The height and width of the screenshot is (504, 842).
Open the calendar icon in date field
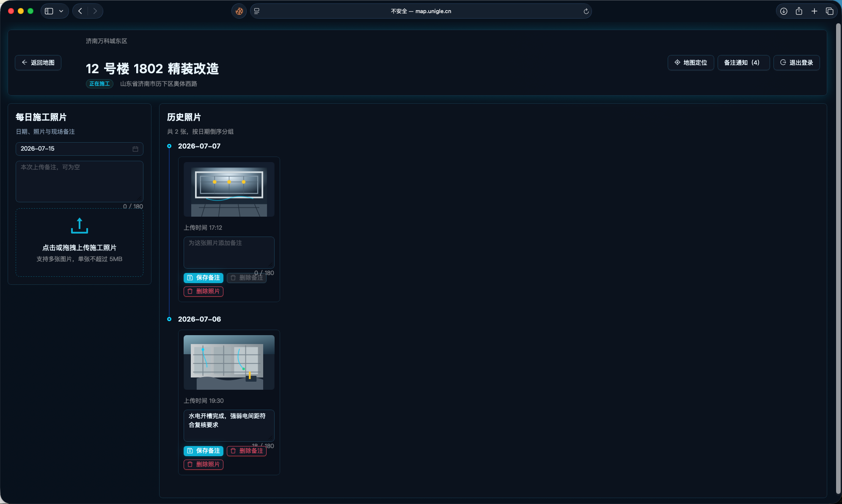(x=135, y=149)
